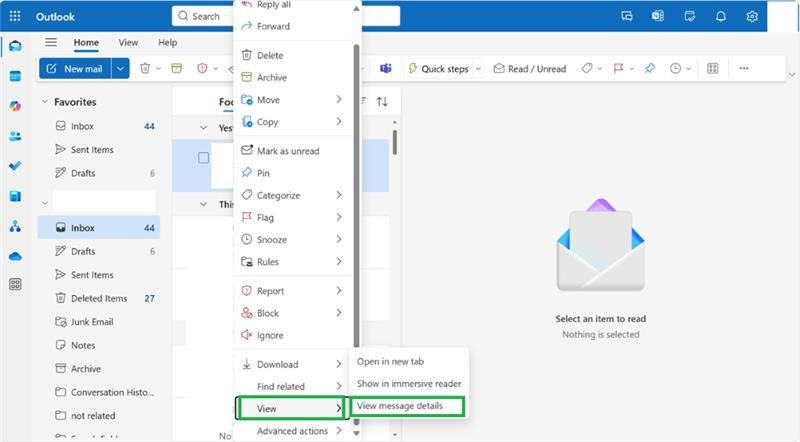The image size is (800, 442).
Task: Click the Delete trash icon in the ribbon
Action: (145, 68)
